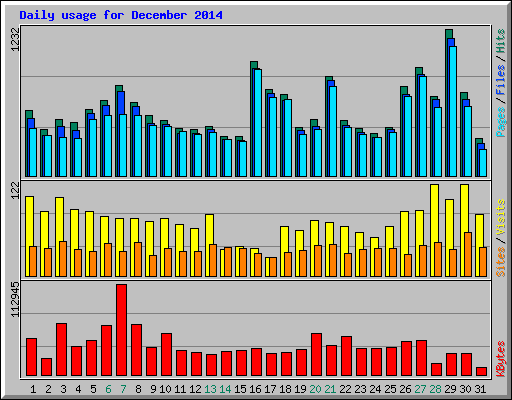This screenshot has height=400, width=512.
Task: Click day label 19 on the axis
Action: tap(300, 389)
